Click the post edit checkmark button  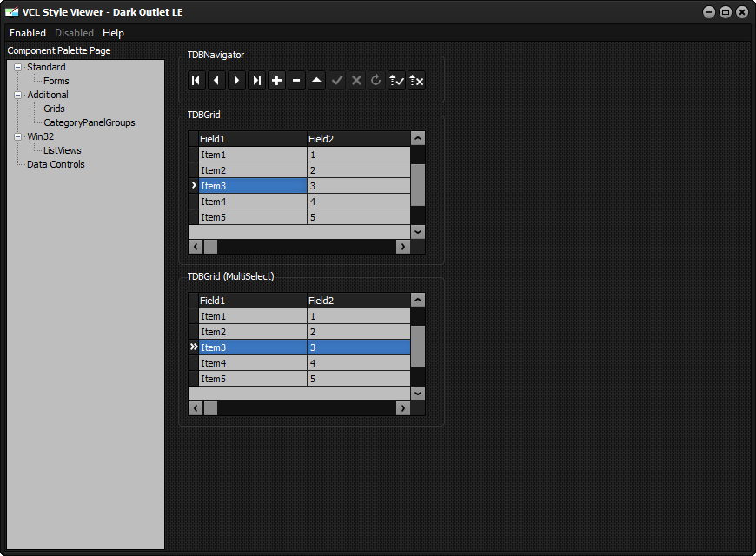click(x=336, y=81)
